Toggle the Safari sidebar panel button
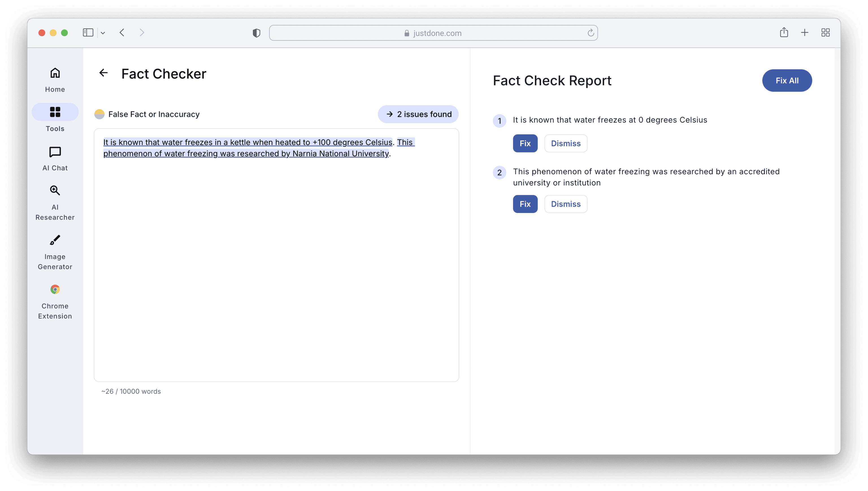The height and width of the screenshot is (491, 868). [88, 33]
